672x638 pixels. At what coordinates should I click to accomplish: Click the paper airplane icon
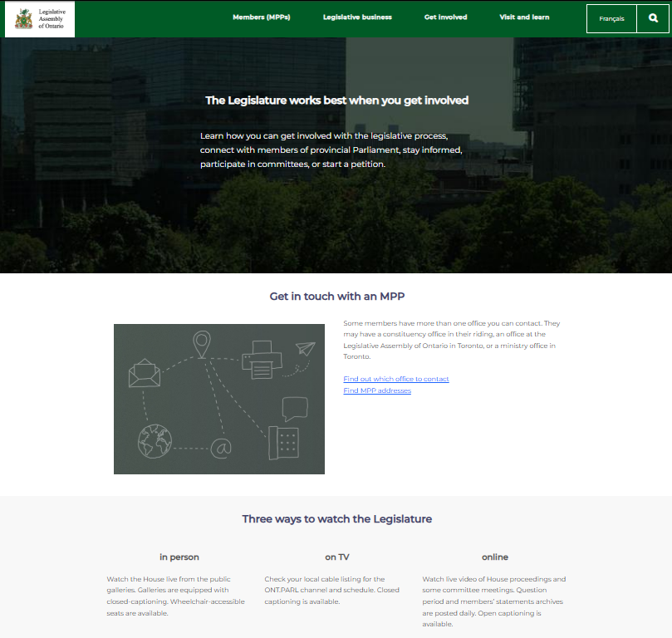tap(305, 349)
